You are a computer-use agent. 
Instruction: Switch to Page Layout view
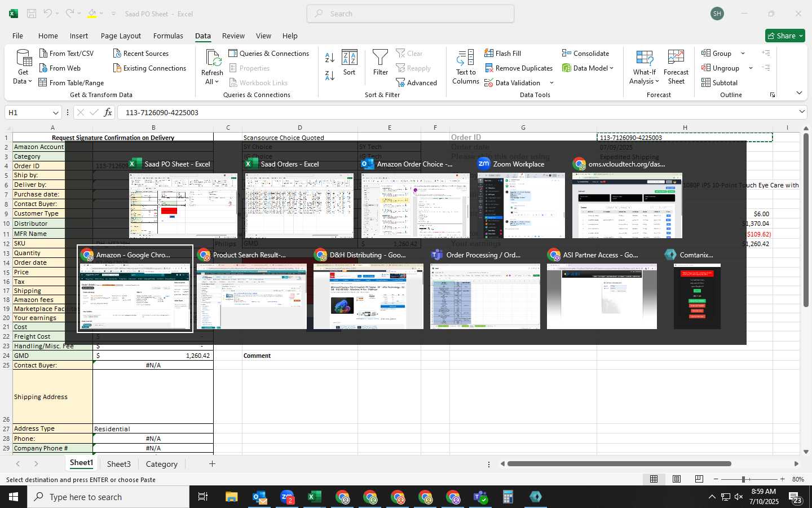[676, 479]
